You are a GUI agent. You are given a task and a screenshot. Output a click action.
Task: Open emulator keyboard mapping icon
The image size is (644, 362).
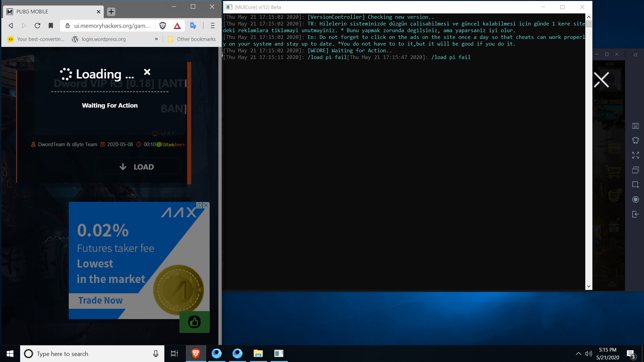tap(636, 126)
